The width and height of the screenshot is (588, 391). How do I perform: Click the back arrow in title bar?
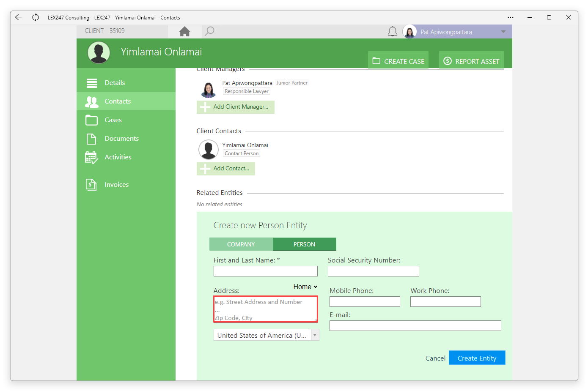pos(19,17)
